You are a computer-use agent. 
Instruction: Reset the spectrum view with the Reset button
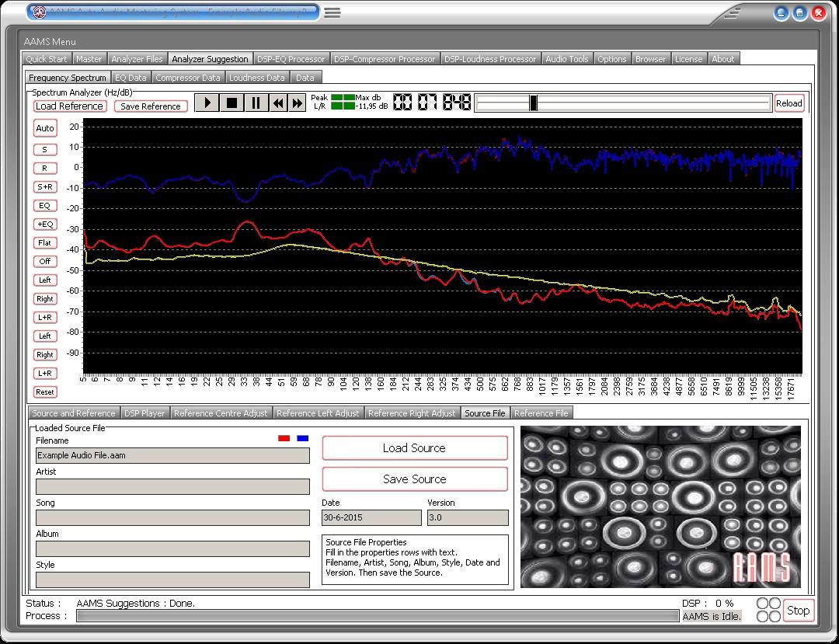point(45,392)
